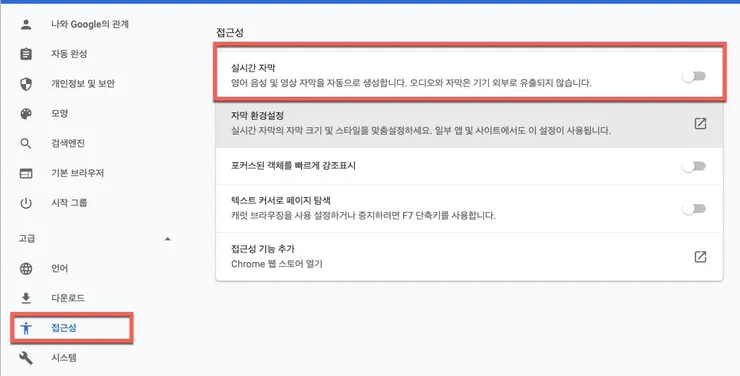This screenshot has height=376, width=740.
Task: Click 포커스된 객체를 빠르게 강조표시 label
Action: (294, 166)
